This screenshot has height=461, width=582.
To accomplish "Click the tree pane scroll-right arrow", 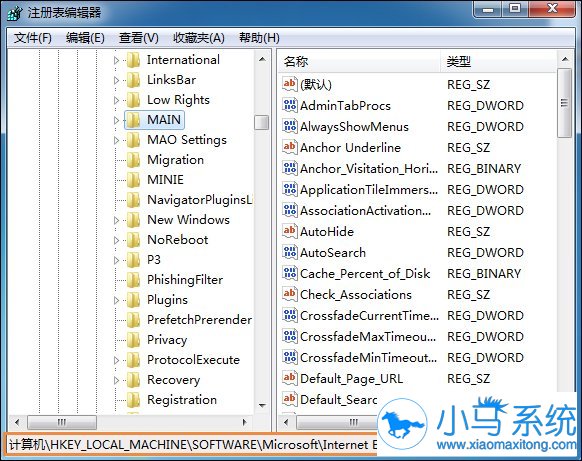I will click(x=245, y=422).
